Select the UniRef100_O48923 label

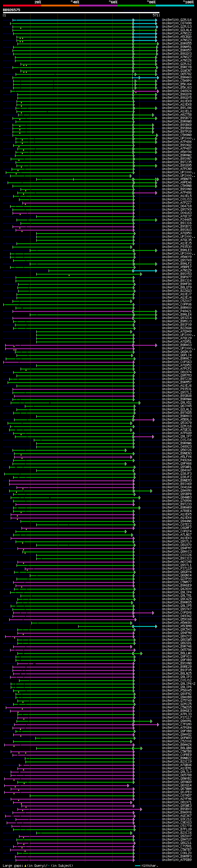point(177,446)
